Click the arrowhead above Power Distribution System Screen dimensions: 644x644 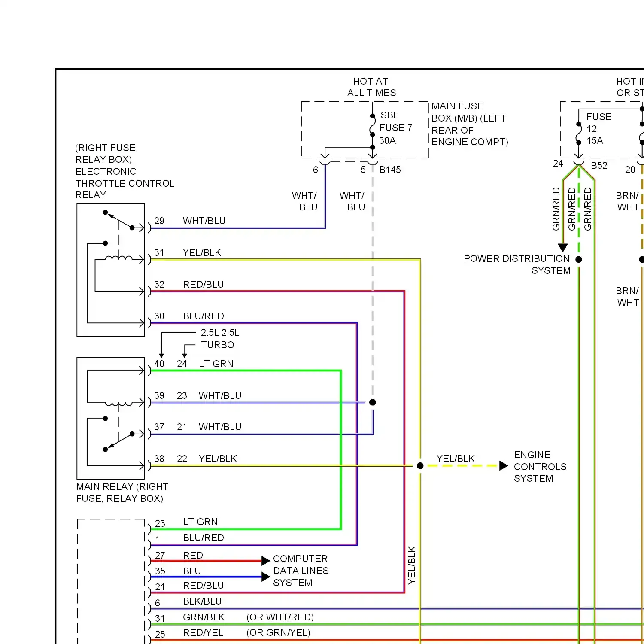click(x=563, y=248)
